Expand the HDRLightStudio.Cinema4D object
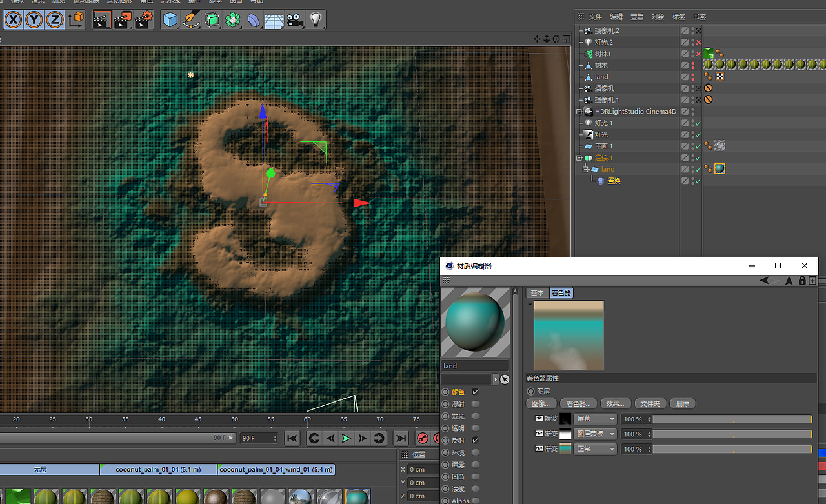 [579, 112]
